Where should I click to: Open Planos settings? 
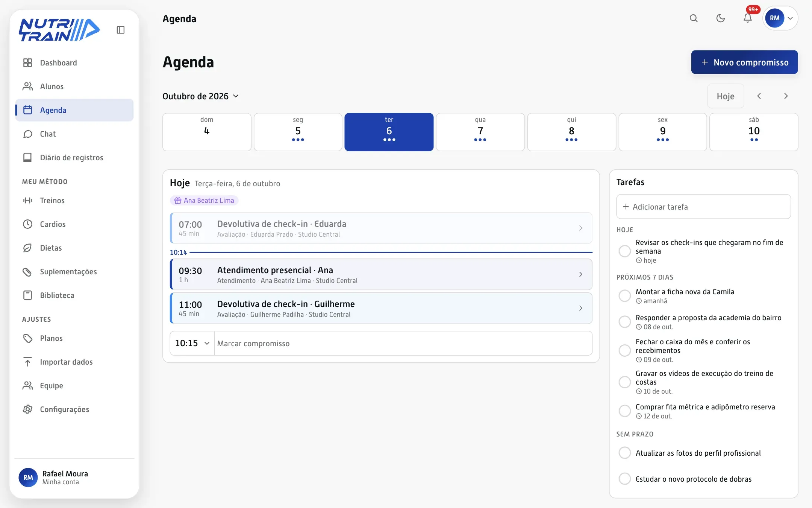coord(74,338)
